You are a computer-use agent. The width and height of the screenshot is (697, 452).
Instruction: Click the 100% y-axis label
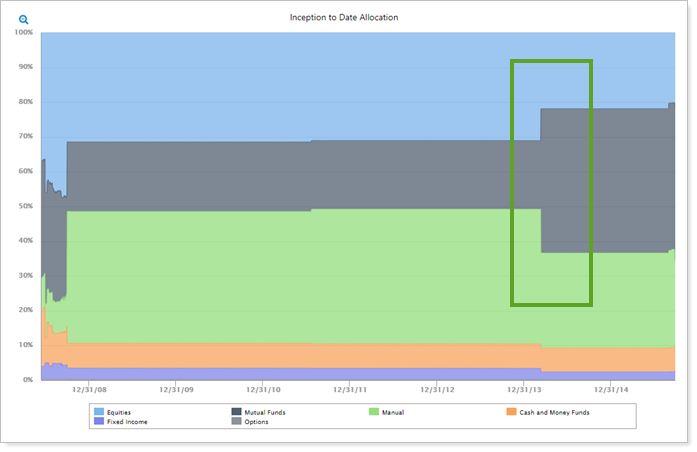tap(24, 32)
